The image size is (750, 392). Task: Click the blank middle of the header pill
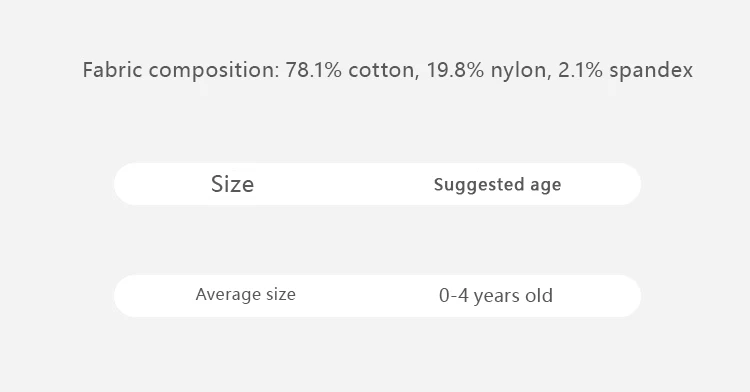(x=344, y=184)
